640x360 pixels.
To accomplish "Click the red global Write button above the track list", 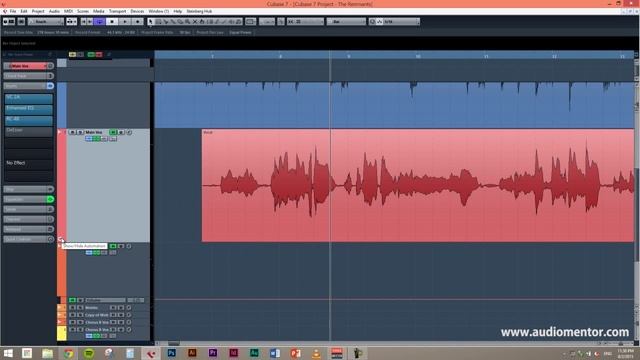I will pos(99,54).
